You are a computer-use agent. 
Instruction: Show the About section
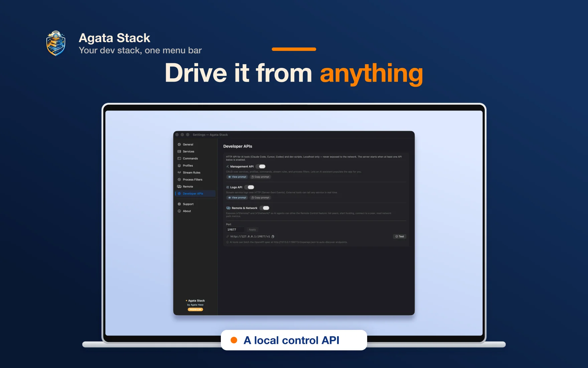(x=195, y=211)
